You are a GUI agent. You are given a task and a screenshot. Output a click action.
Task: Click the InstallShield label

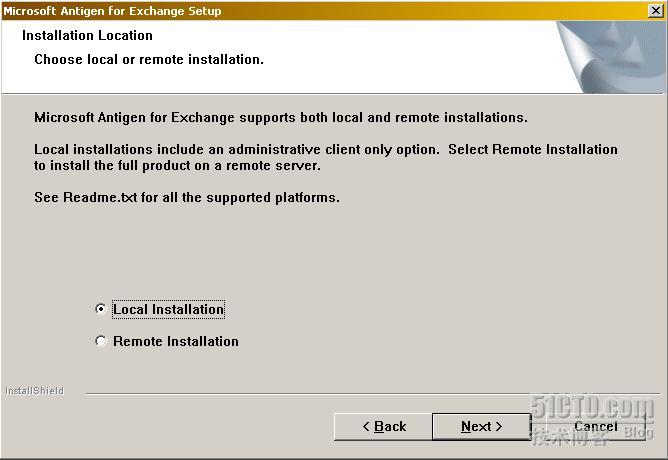click(x=35, y=391)
